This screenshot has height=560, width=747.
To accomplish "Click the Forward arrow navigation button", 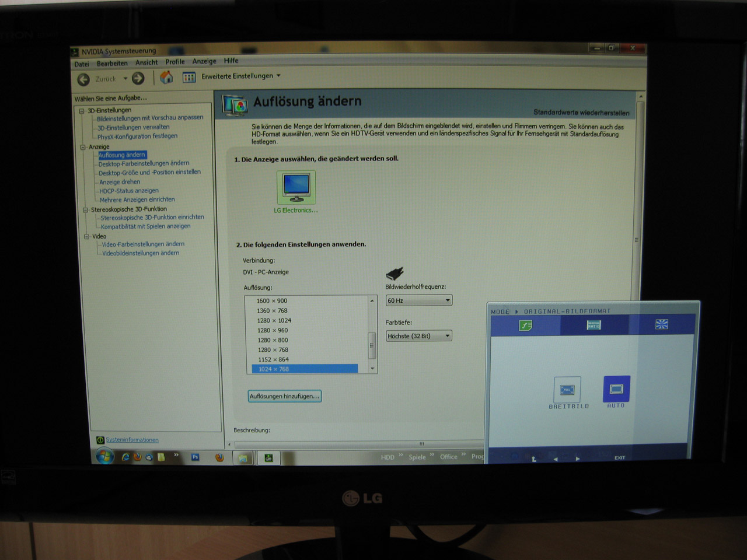I will click(138, 78).
